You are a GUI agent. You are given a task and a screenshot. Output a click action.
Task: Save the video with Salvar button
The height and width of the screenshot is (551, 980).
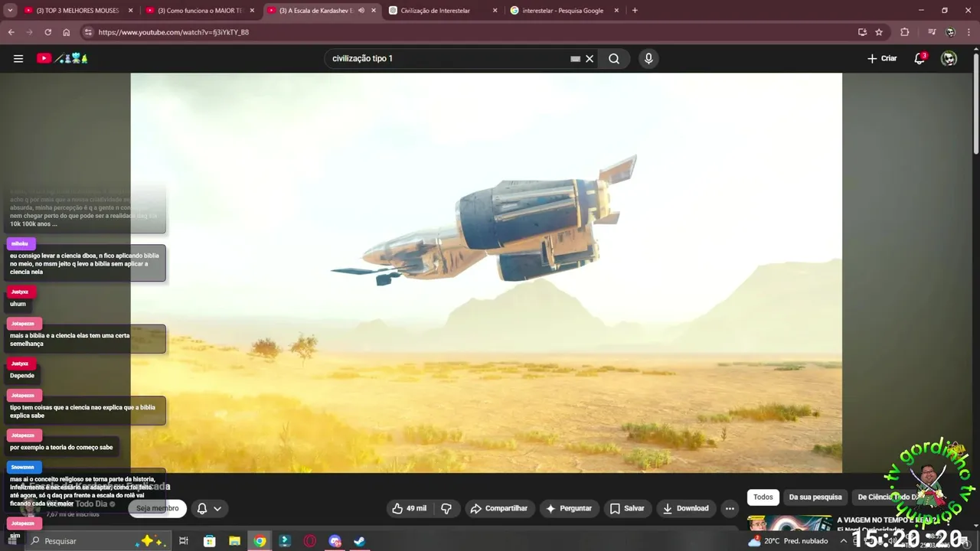pyautogui.click(x=627, y=508)
